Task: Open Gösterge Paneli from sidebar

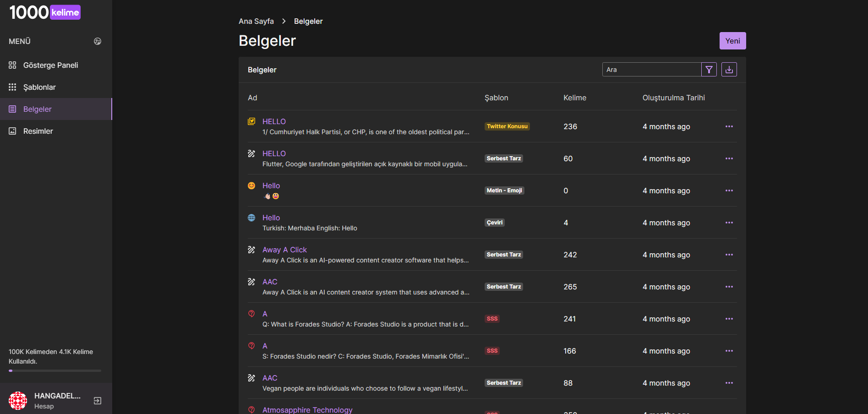Action: (50, 65)
